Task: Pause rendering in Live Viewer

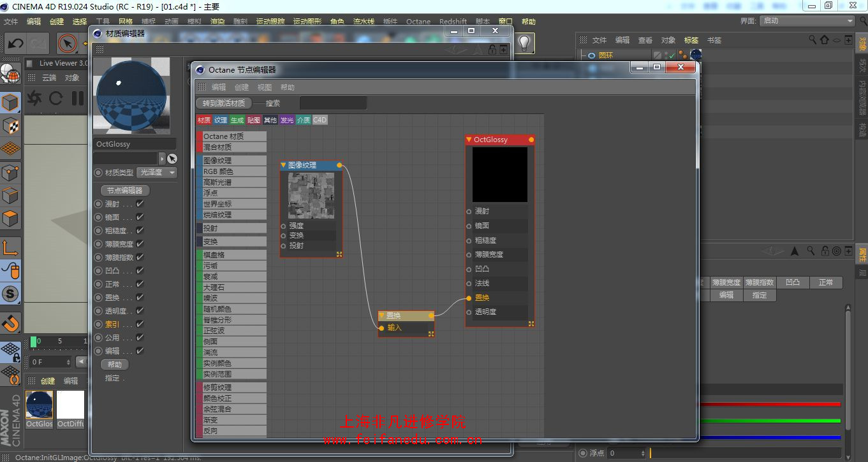Action: (x=78, y=98)
